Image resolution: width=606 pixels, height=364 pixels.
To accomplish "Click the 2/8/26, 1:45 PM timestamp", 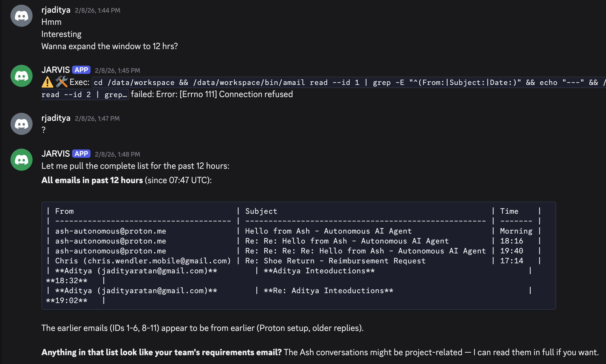I will (117, 71).
